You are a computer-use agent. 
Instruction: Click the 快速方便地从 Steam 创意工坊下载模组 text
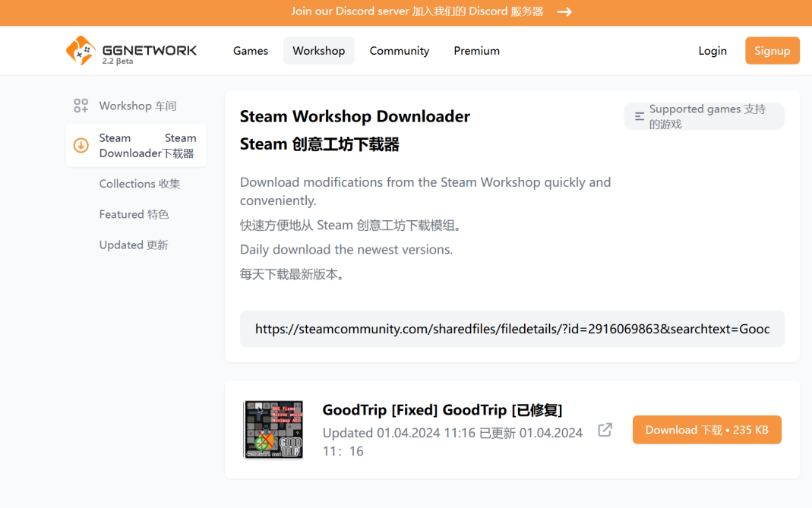click(351, 226)
